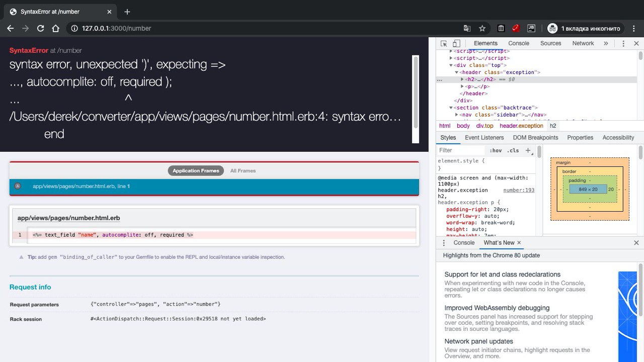Close the DevTools panel
Image resolution: width=644 pixels, height=362 pixels.
click(x=636, y=44)
